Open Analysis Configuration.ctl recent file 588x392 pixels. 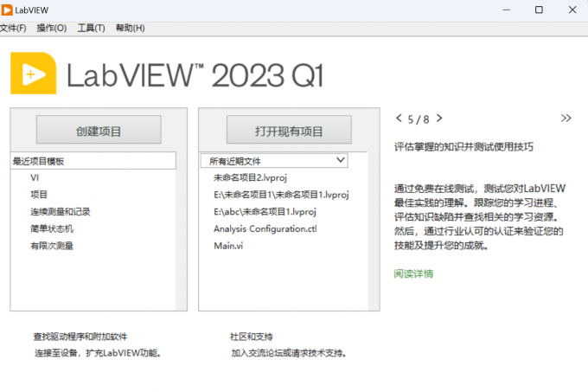(265, 228)
